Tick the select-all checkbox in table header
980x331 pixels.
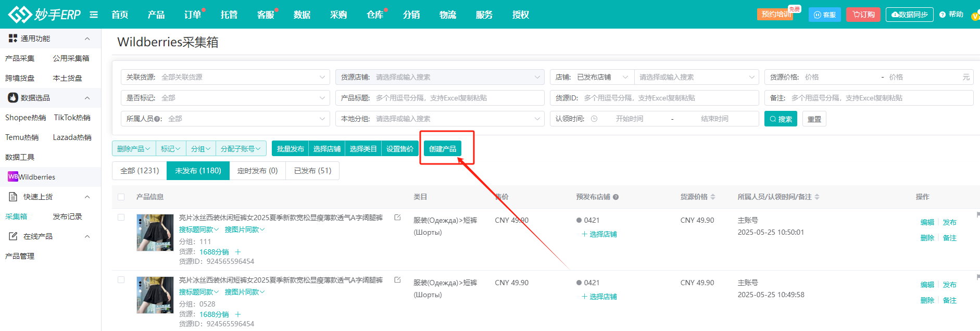(121, 197)
